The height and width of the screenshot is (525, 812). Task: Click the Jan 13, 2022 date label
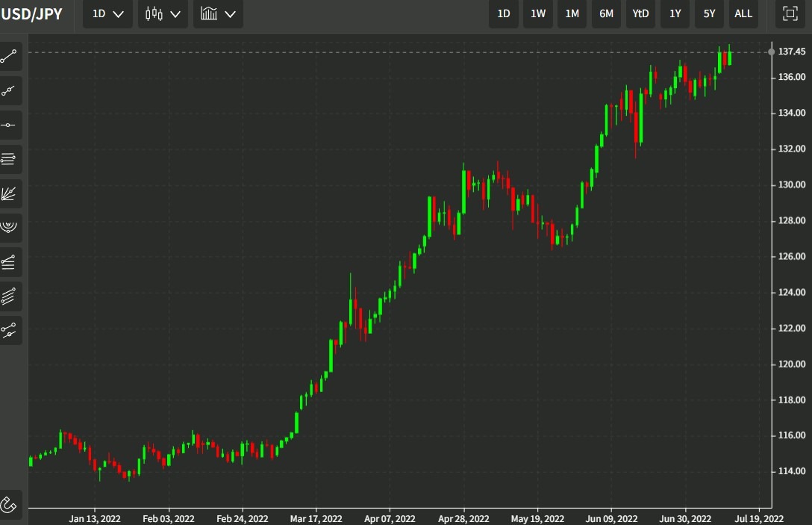coord(95,519)
